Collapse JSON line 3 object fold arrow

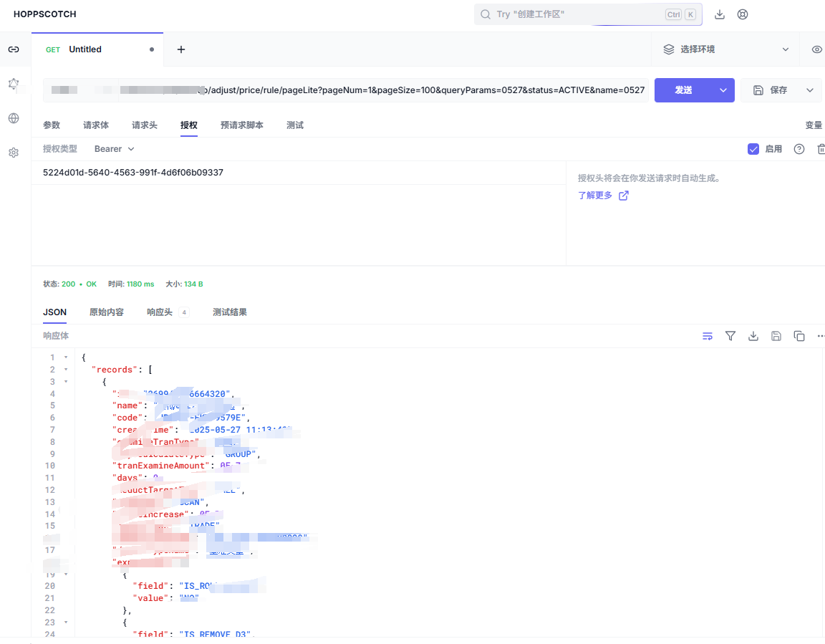click(x=66, y=381)
